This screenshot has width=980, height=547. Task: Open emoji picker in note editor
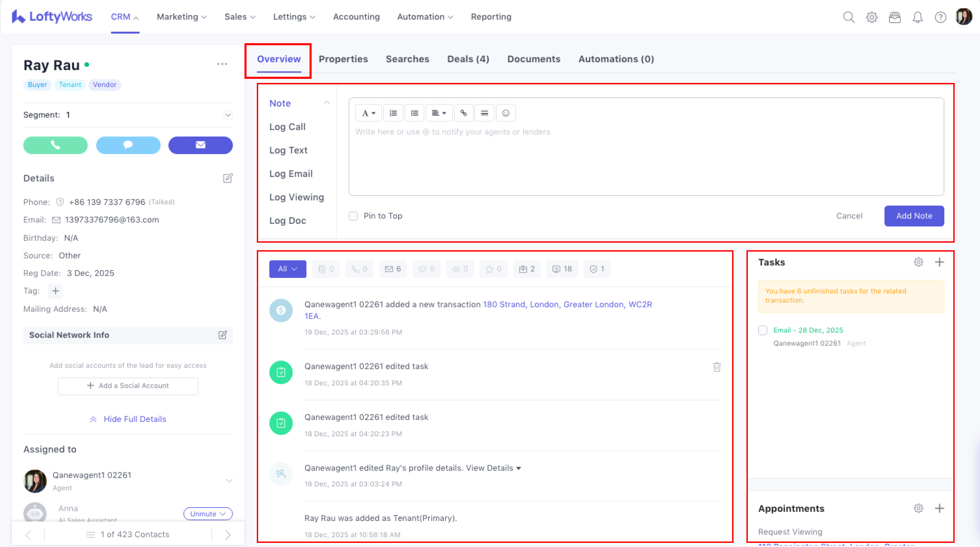[x=506, y=113]
